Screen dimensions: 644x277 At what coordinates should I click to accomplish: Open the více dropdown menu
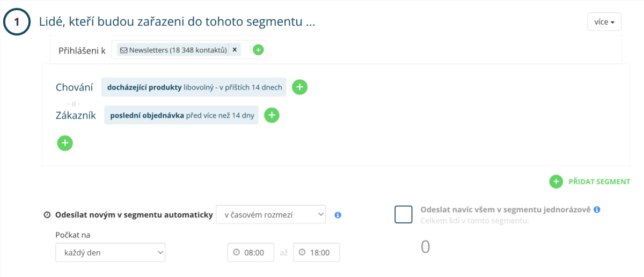click(x=604, y=22)
